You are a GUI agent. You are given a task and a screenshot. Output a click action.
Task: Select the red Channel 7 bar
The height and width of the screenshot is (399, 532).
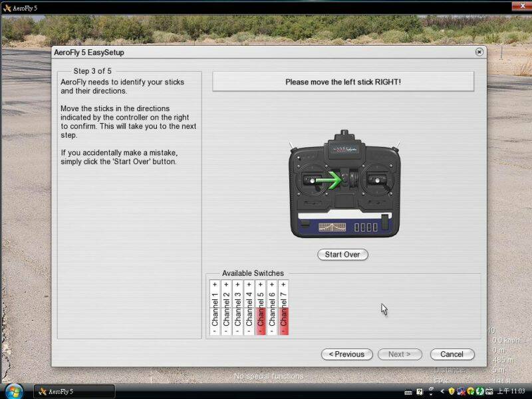pyautogui.click(x=283, y=307)
